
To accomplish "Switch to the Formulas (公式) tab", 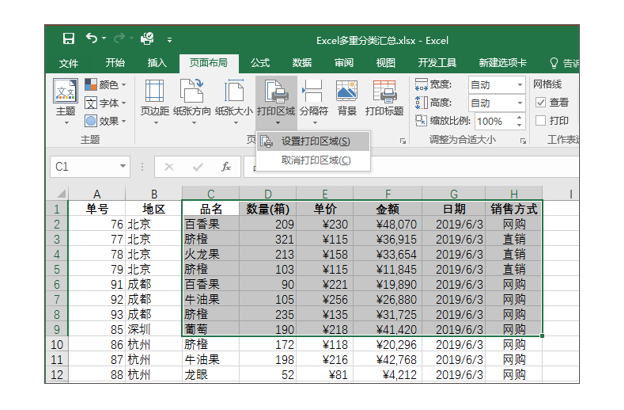I will pyautogui.click(x=260, y=62).
